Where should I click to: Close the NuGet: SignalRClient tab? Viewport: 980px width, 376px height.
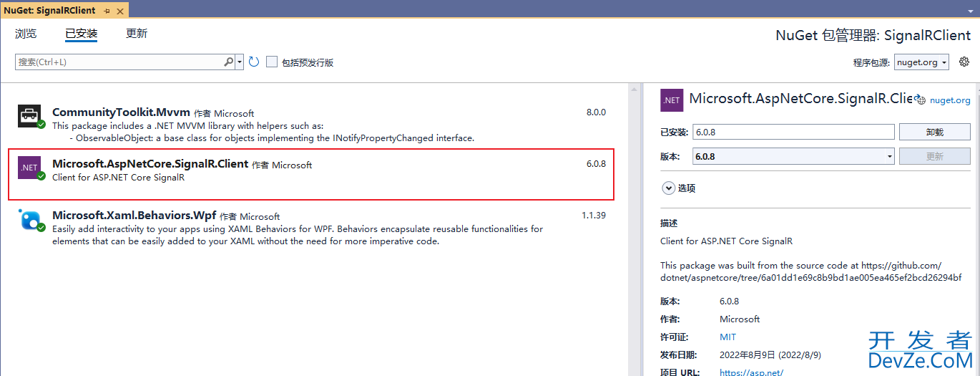(119, 11)
